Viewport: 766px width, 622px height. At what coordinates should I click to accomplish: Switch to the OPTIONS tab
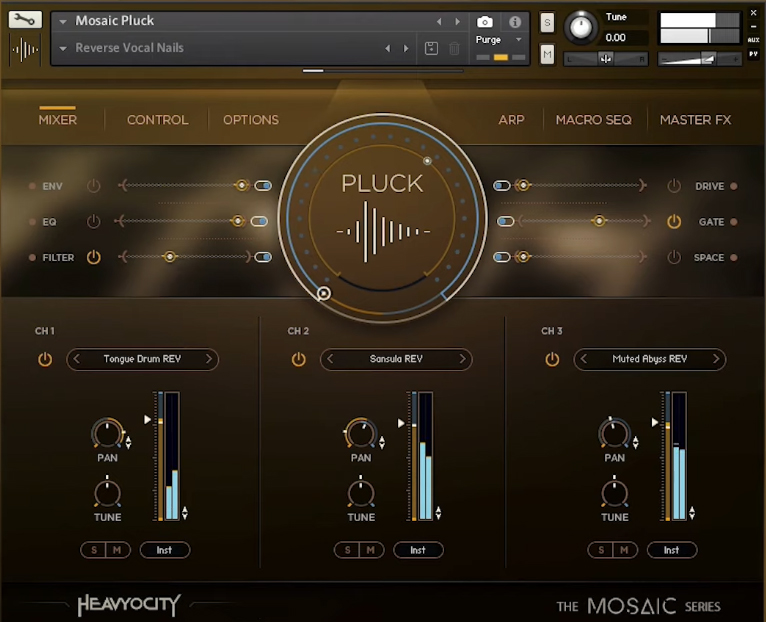251,120
